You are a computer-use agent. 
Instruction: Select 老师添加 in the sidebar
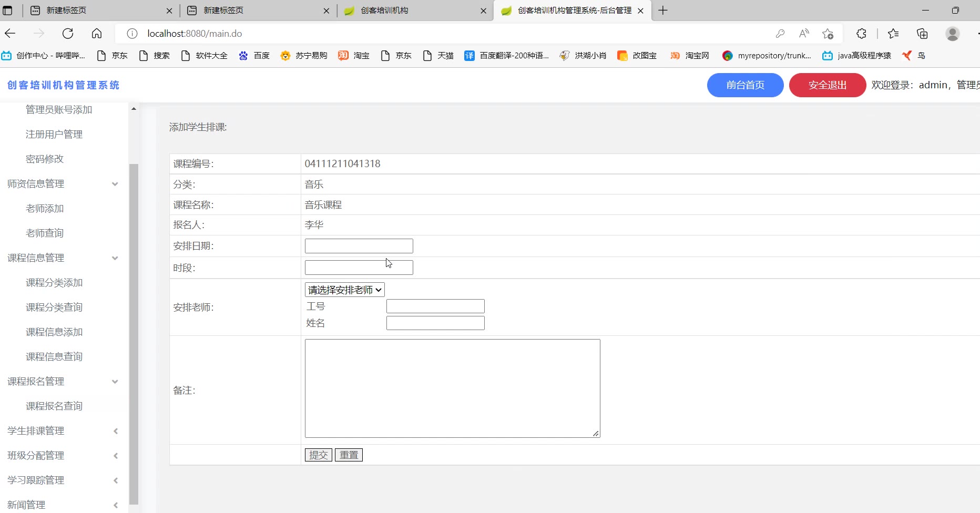pyautogui.click(x=45, y=209)
